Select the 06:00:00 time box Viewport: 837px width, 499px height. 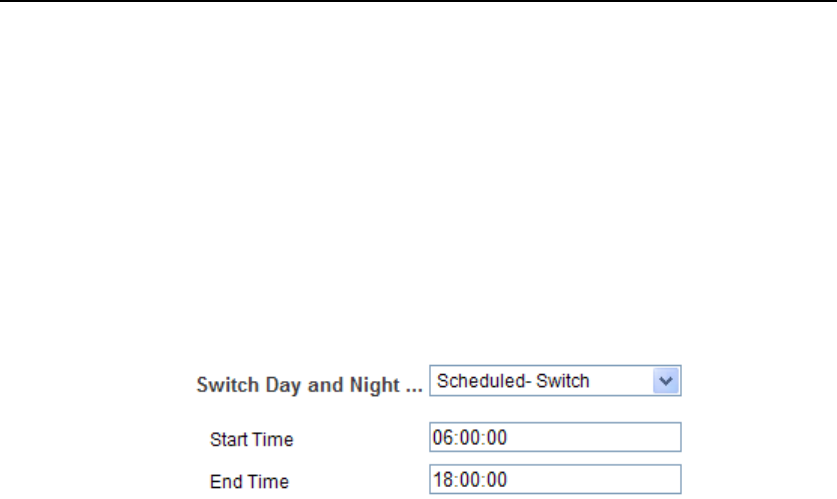coord(555,438)
